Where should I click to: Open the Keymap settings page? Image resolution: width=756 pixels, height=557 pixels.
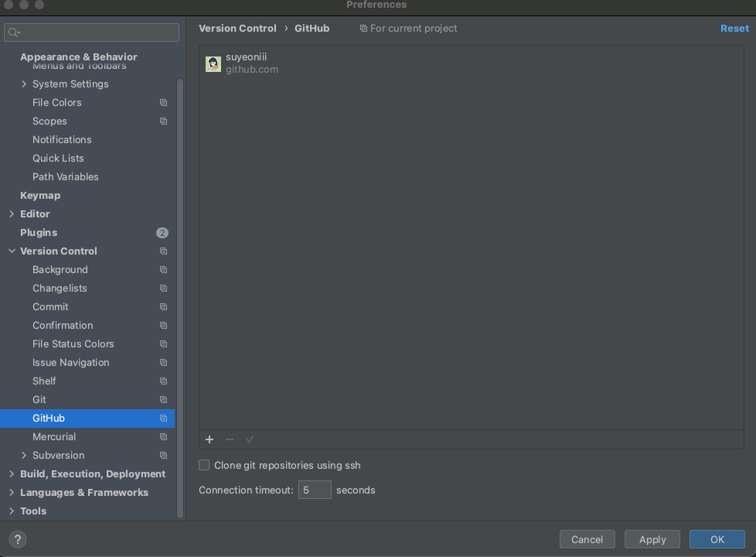point(40,196)
